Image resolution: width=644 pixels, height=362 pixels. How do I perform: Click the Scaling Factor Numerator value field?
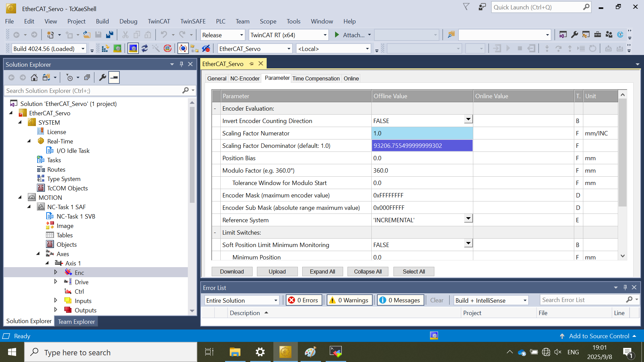pos(422,133)
